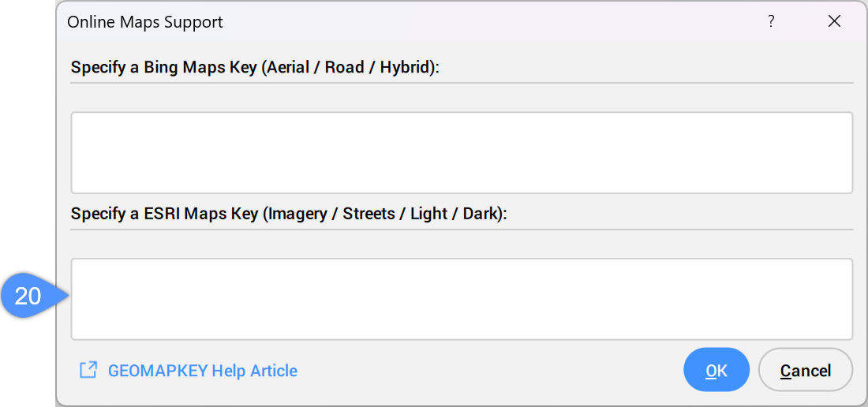Image resolution: width=868 pixels, height=407 pixels.
Task: Focus the Bing Maps Key text box
Action: tap(462, 153)
